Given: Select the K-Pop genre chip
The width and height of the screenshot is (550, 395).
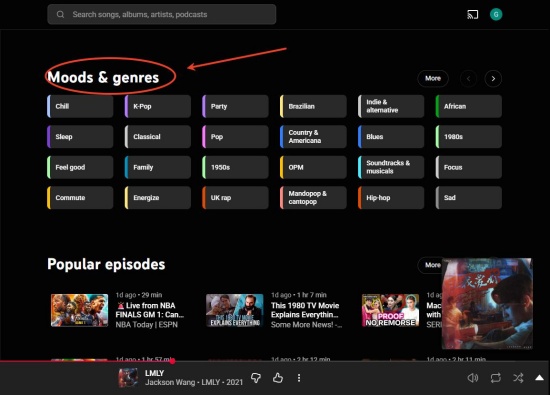Looking at the screenshot, I should [158, 106].
